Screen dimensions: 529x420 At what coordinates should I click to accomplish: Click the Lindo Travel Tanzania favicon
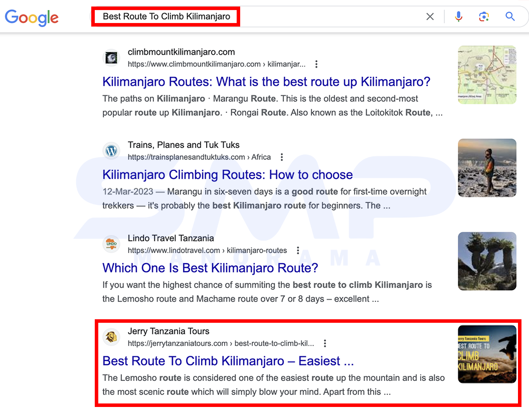(x=111, y=244)
